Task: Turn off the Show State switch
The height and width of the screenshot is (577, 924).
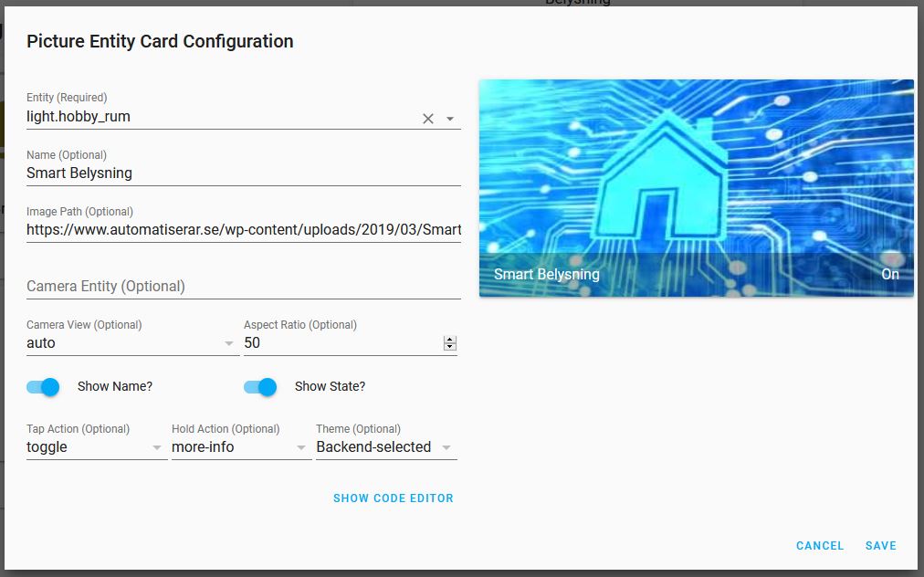Action: pos(260,386)
